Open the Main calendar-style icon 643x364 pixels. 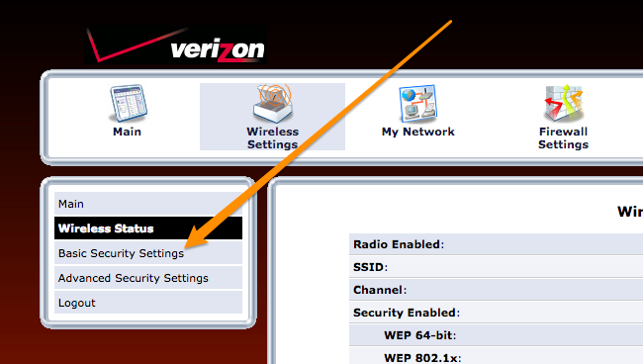128,104
